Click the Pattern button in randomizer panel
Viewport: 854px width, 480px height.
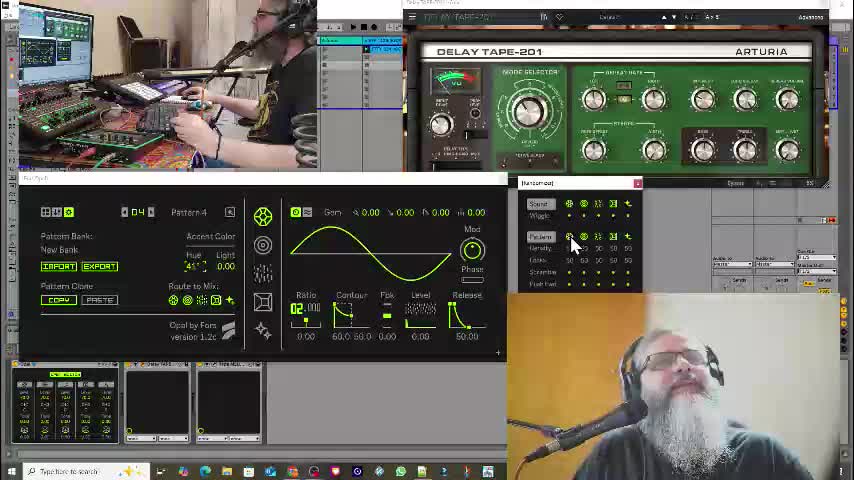point(540,237)
